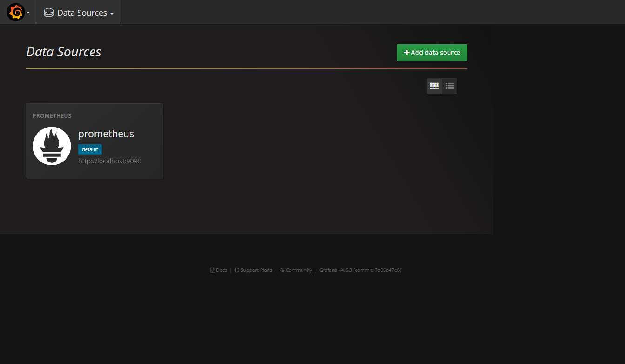
Task: Click the Data Sources database icon
Action: click(x=48, y=13)
